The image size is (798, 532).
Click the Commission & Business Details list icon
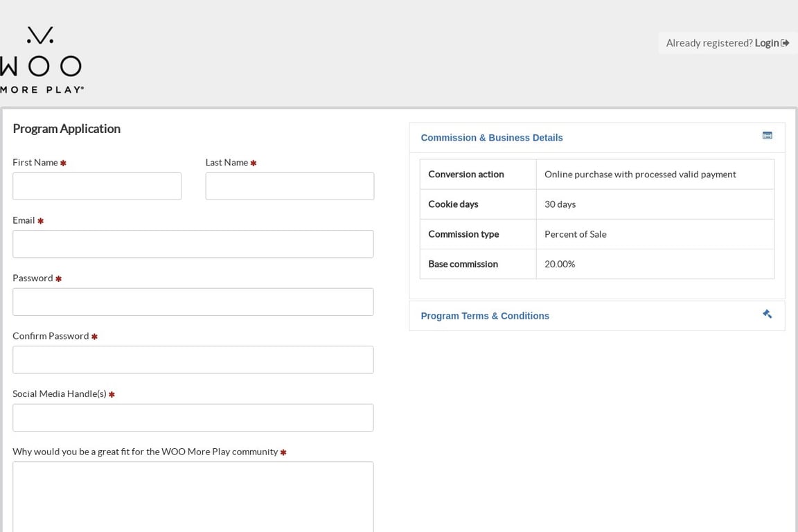[767, 135]
